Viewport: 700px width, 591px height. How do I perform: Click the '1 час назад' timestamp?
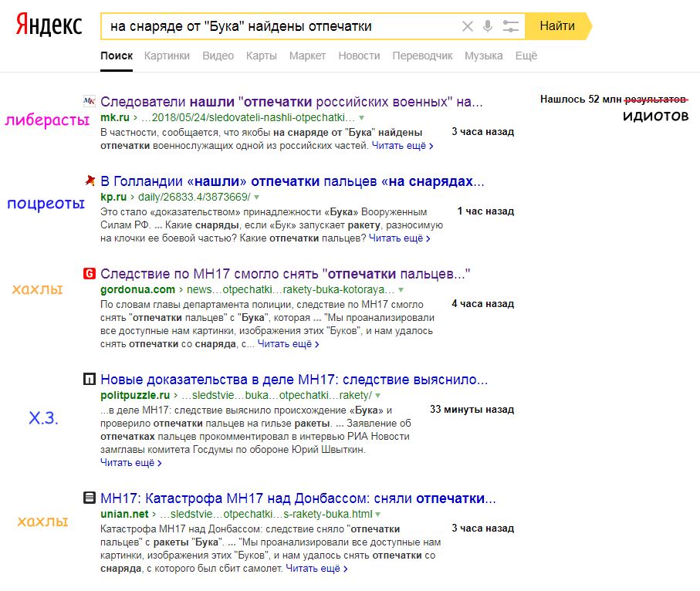(485, 211)
